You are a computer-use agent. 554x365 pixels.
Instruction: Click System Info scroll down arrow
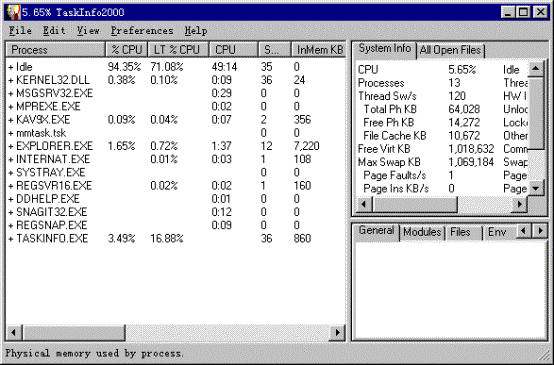pyautogui.click(x=536, y=188)
